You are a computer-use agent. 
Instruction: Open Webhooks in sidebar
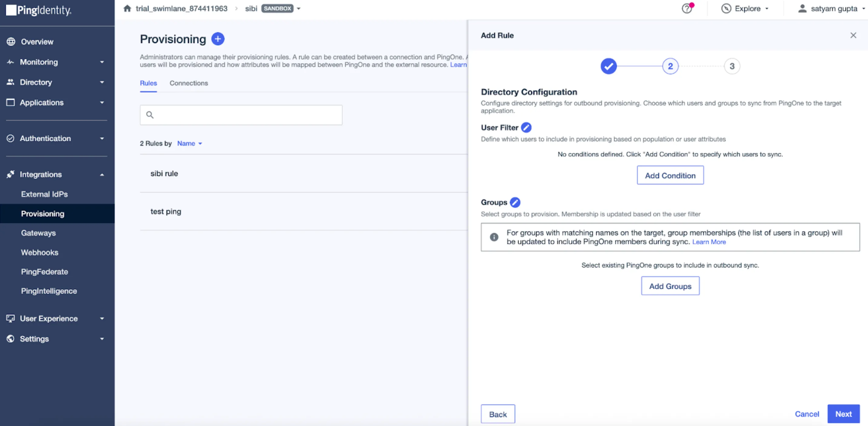[40, 253]
